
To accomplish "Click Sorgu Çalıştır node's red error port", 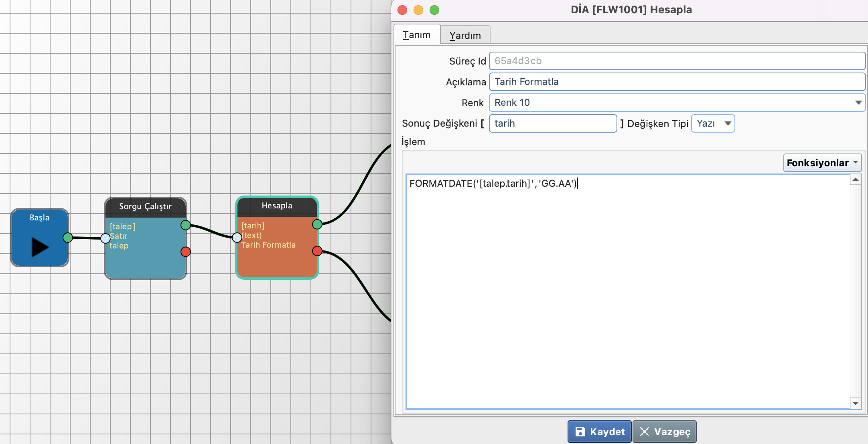I will pyautogui.click(x=185, y=252).
